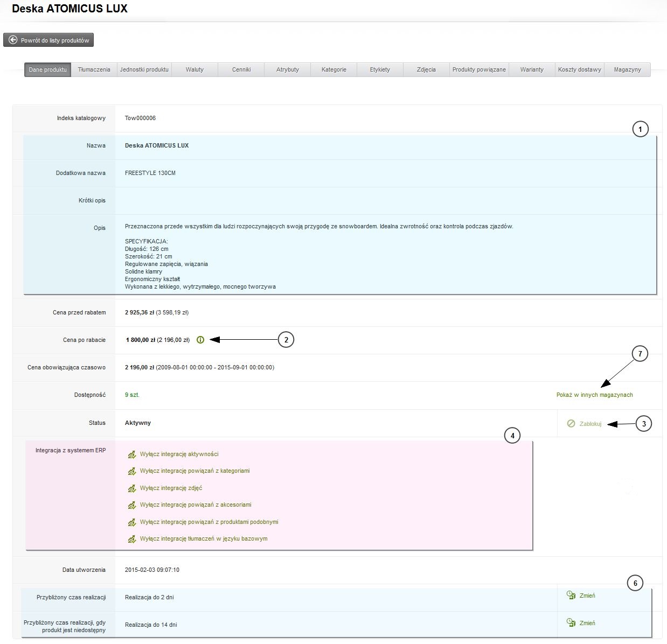Viewport: 667px width, 644px height.
Task: Click Zmień link for Realizacja do 14 dni
Action: coord(587,623)
